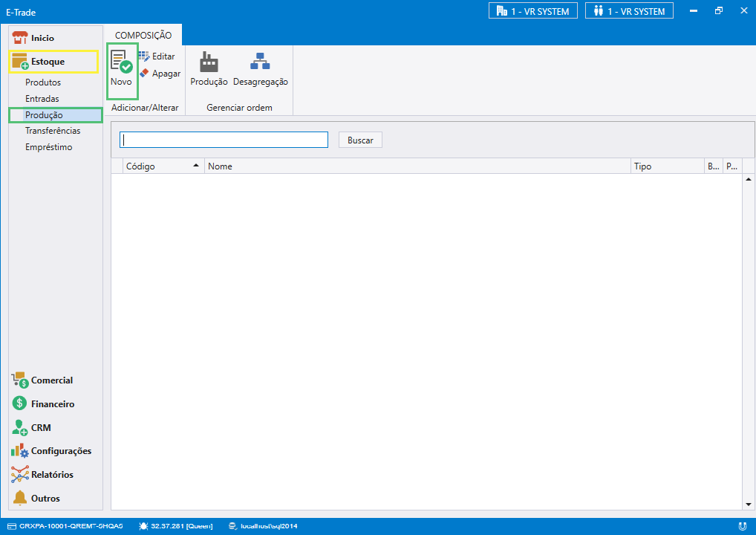Go to Empréstimo under Estoque
This screenshot has height=535, width=756.
(x=49, y=147)
